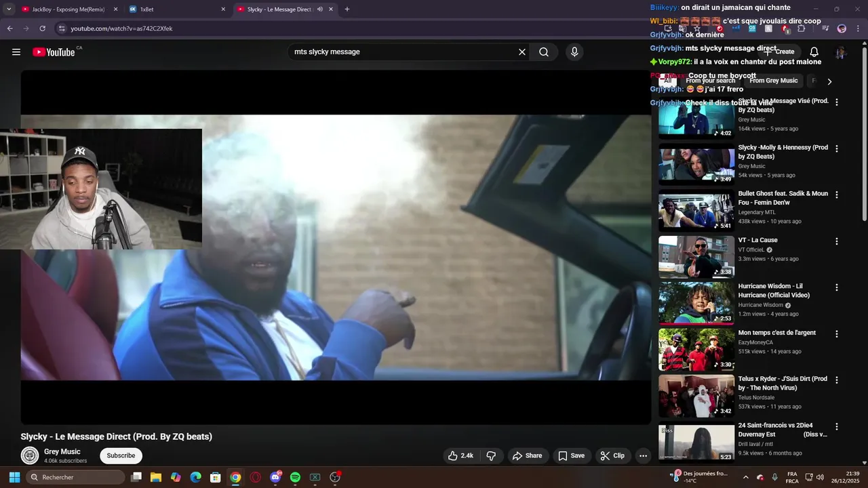
Task: Open options for Molly & Hennessy video
Action: pyautogui.click(x=837, y=148)
